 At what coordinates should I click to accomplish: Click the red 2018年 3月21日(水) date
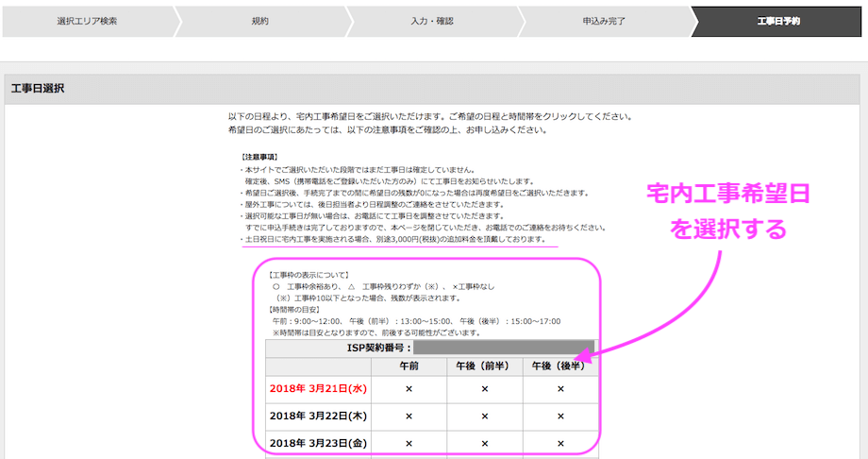point(318,388)
